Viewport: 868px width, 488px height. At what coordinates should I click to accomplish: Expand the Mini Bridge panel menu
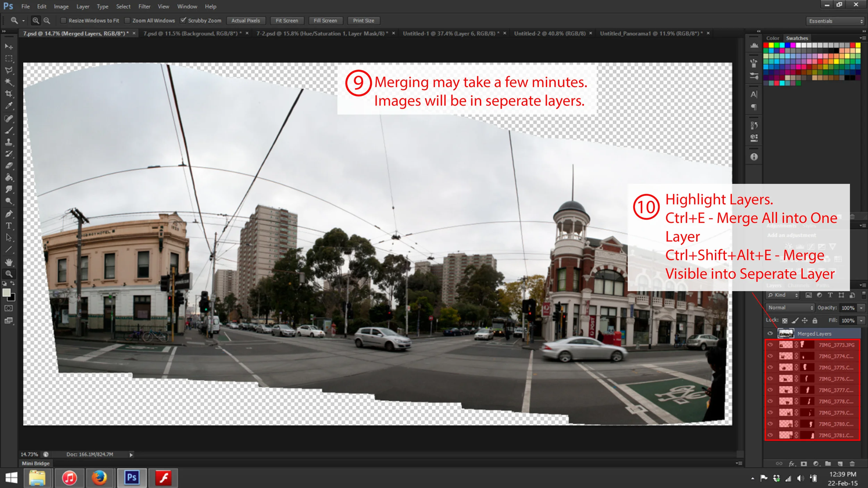(738, 463)
